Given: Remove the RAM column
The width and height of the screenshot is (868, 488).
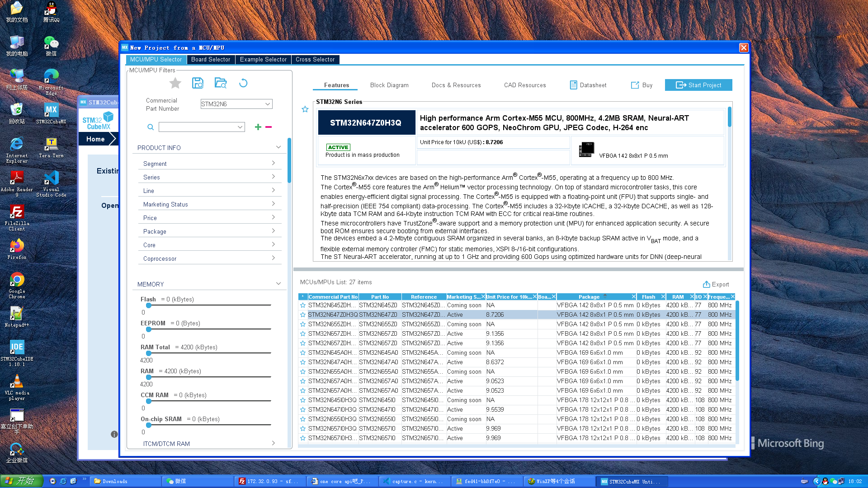Looking at the screenshot, I should point(692,296).
